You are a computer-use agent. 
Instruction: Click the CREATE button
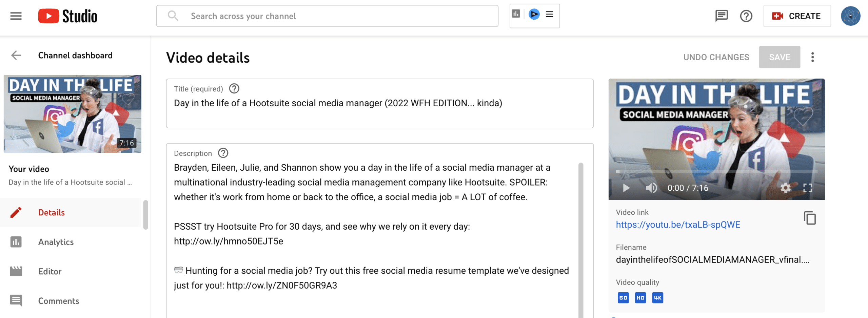pyautogui.click(x=797, y=16)
